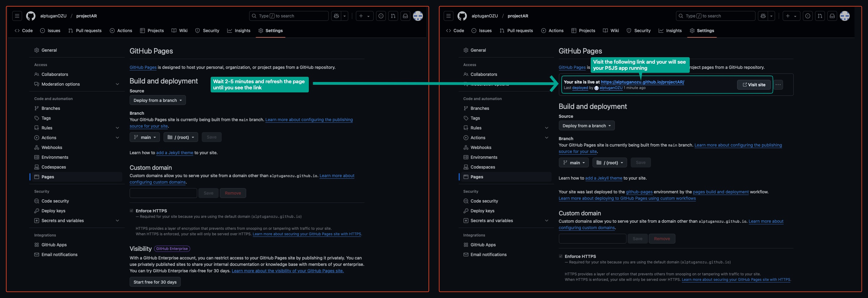
Task: Click the search magnifier in left window
Action: [254, 16]
